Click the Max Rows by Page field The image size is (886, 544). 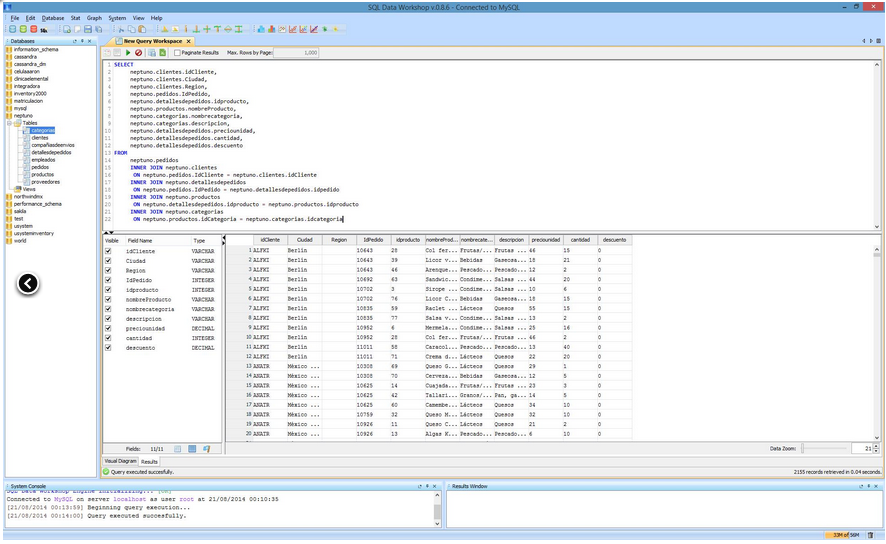click(x=296, y=52)
